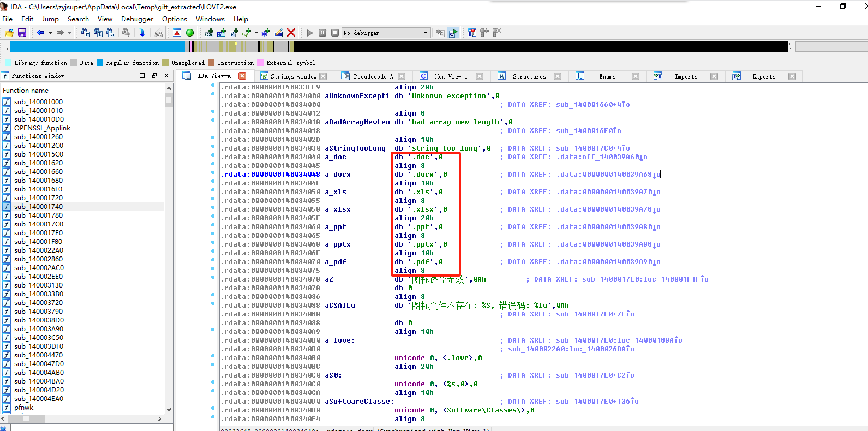The image size is (868, 431).
Task: Click the Convert to data icon
Action: [x=222, y=33]
